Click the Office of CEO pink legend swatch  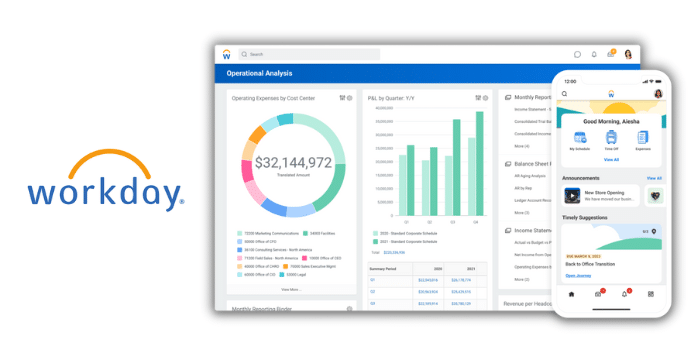point(304,258)
